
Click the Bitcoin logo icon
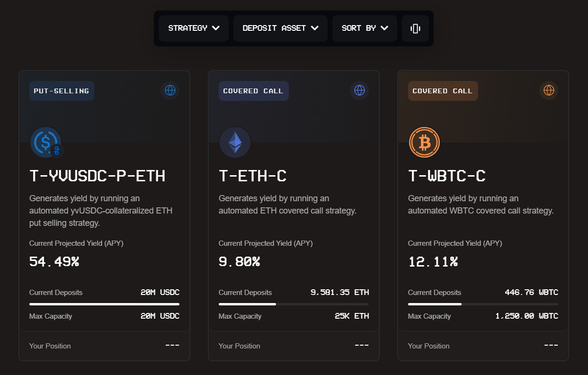click(424, 142)
